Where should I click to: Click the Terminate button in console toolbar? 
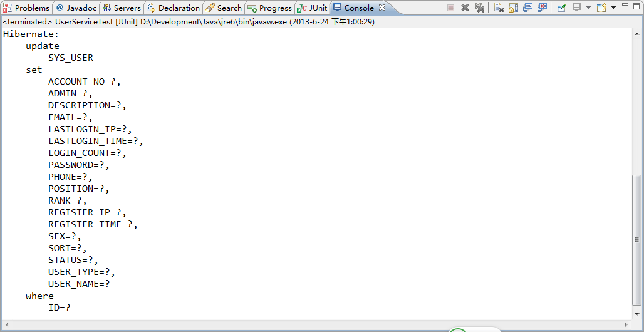[x=450, y=8]
